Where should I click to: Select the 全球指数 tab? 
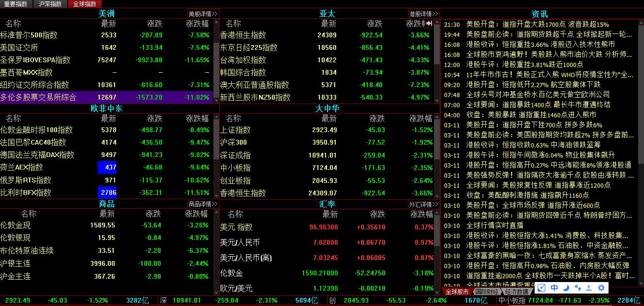[84, 4]
